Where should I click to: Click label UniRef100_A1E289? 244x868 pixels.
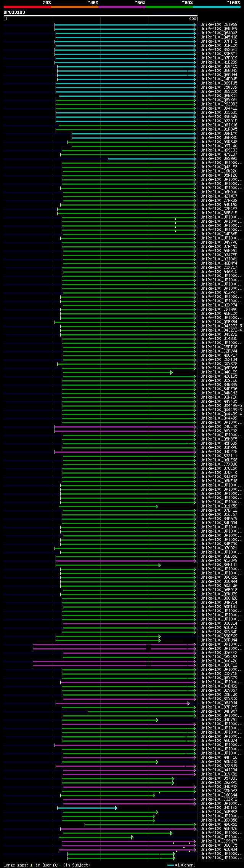pos(219,62)
